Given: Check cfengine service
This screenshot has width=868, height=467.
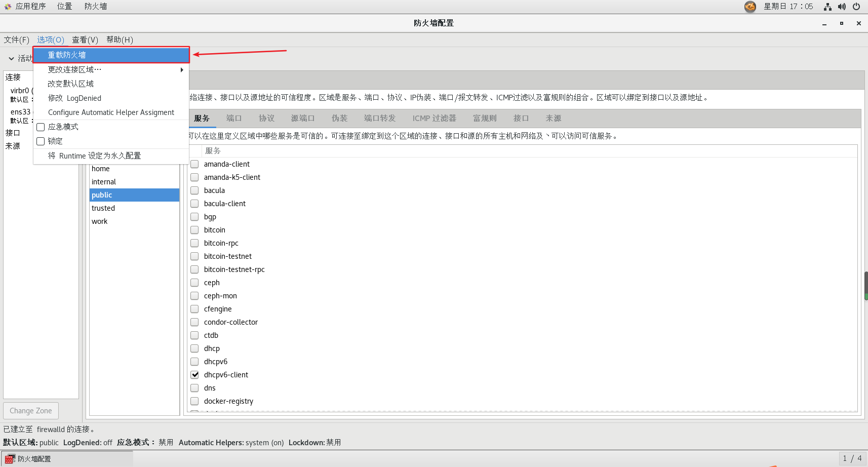Looking at the screenshot, I should (194, 309).
